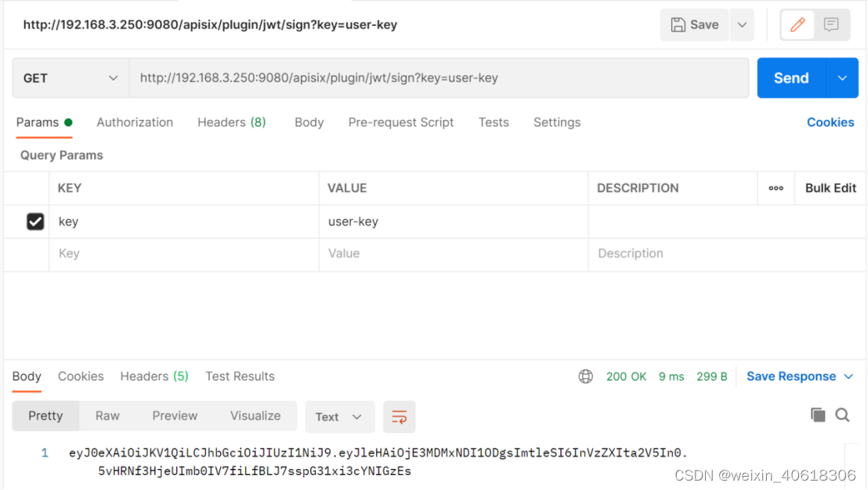This screenshot has width=868, height=490.
Task: Click the Query Params heading
Action: coord(61,156)
